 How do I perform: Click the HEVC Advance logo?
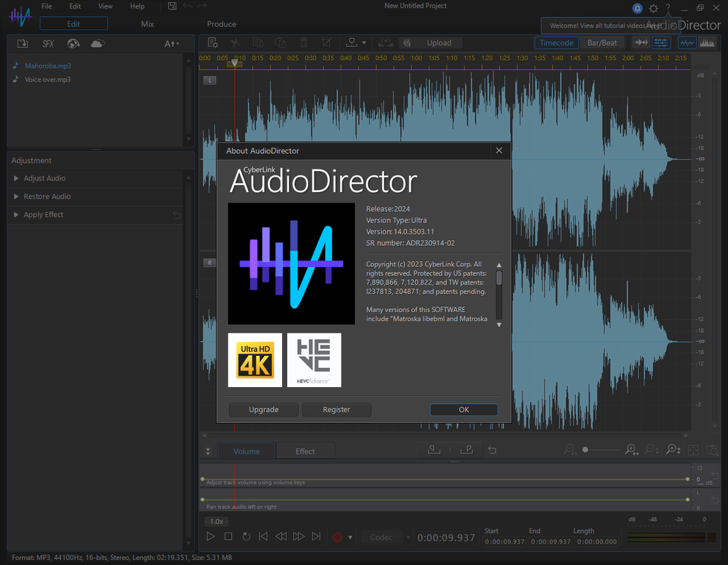315,360
